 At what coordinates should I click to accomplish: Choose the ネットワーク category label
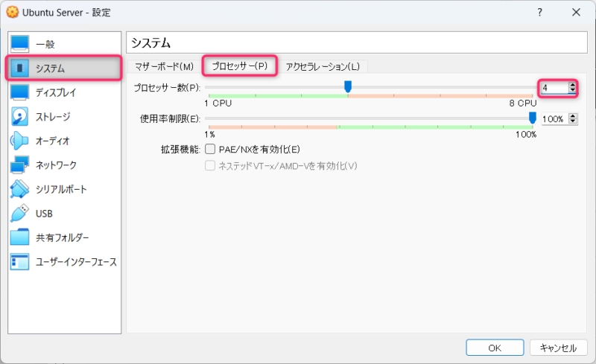pos(57,165)
